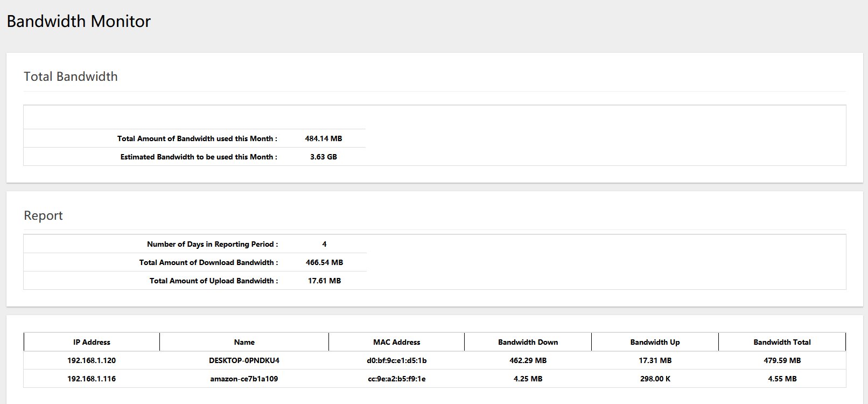This screenshot has height=404, width=868.
Task: Click 'Total Amount of Download Bandwidth' label
Action: click(x=209, y=262)
